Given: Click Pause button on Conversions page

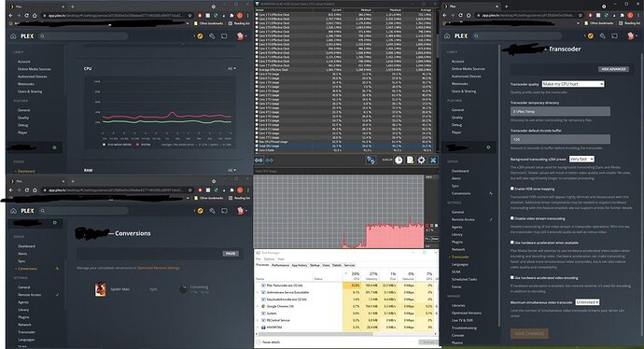Looking at the screenshot, I should 231,253.
